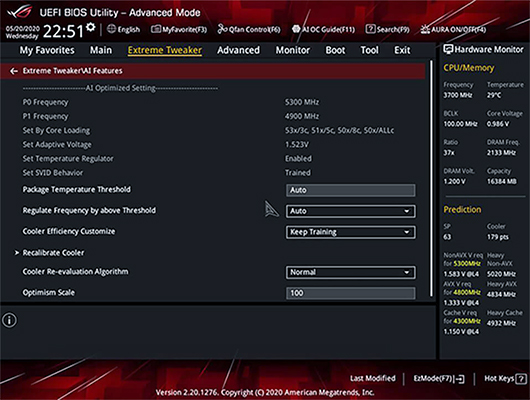The image size is (530, 400).
Task: Click Last Modified button
Action: (372, 378)
